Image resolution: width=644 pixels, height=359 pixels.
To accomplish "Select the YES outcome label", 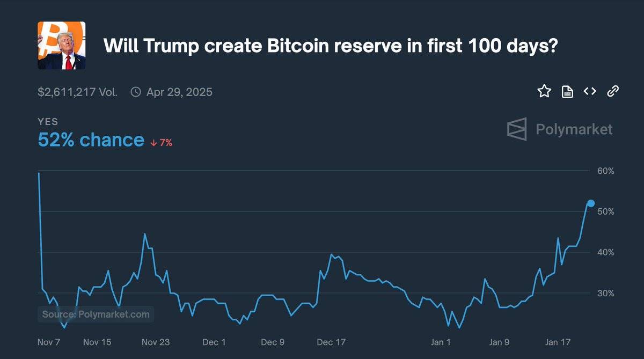I will (48, 122).
